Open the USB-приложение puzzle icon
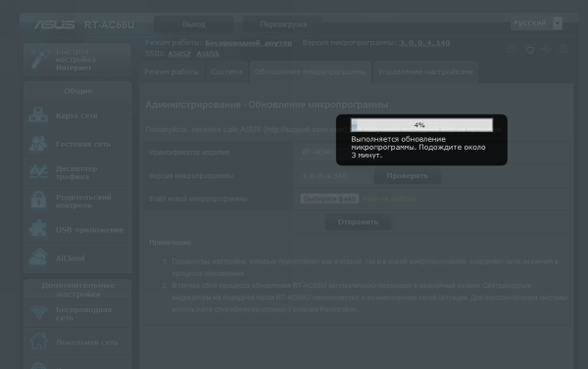Viewport: 588px width, 369px height. pyautogui.click(x=38, y=229)
